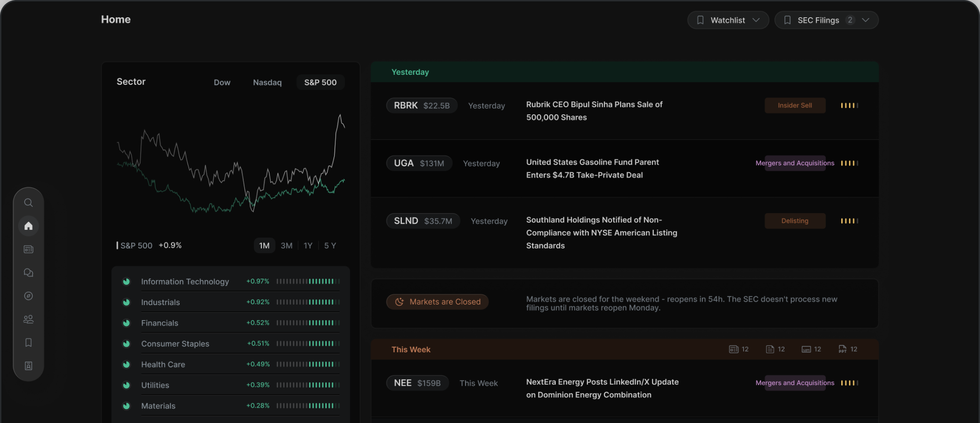Expand the Watchlist dropdown

728,20
